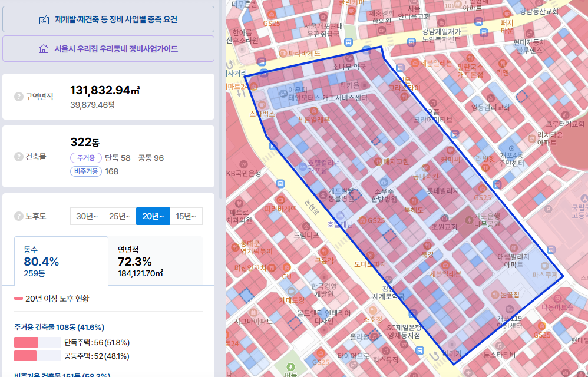Viewport: 588px width, 377px height.
Task: Click the 배지그린 restaurant icon
Action: coord(378,161)
